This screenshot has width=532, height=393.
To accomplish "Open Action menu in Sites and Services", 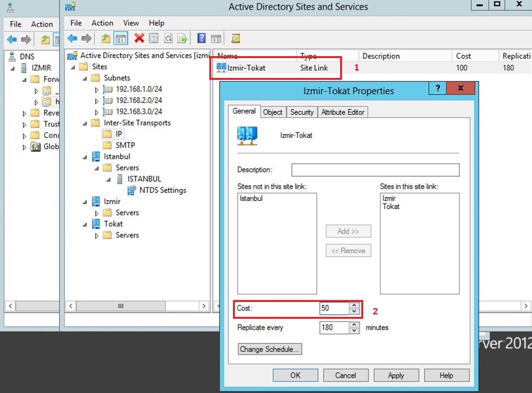I will (x=102, y=23).
